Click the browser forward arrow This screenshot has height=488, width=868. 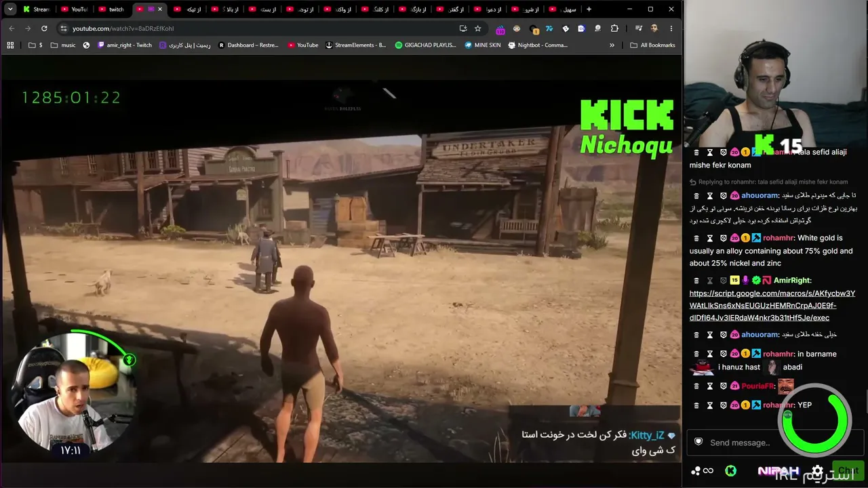(x=28, y=28)
